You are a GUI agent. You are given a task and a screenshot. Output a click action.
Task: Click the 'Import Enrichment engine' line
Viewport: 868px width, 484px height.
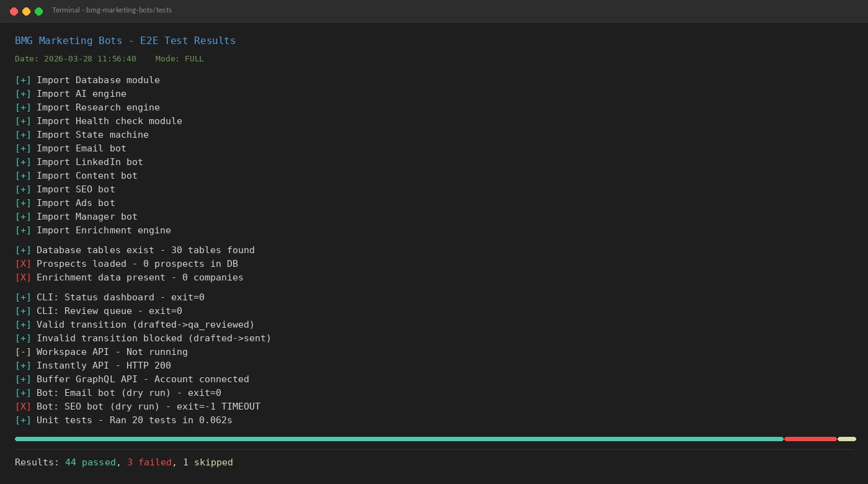pyautogui.click(x=93, y=230)
